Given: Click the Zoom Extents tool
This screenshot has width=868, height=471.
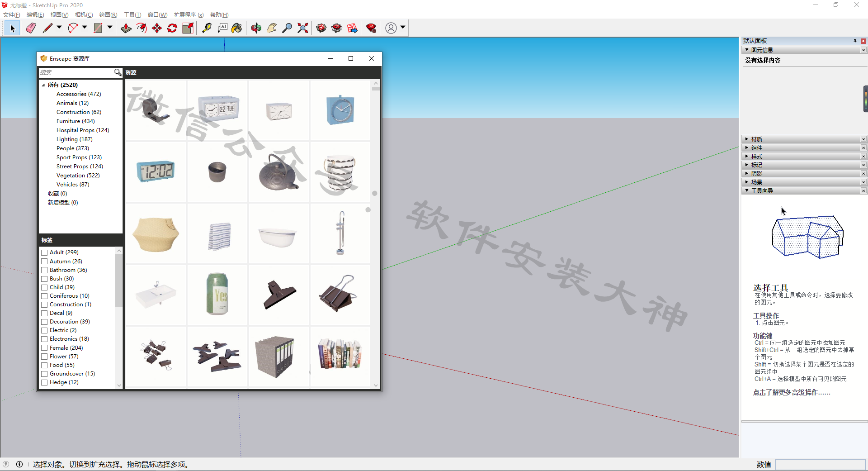Looking at the screenshot, I should [x=302, y=28].
